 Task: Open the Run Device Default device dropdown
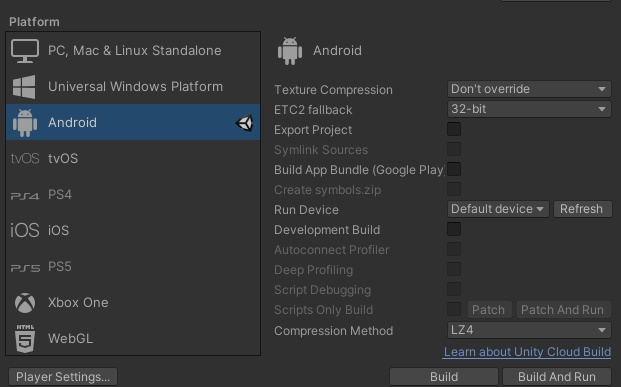[x=498, y=209]
